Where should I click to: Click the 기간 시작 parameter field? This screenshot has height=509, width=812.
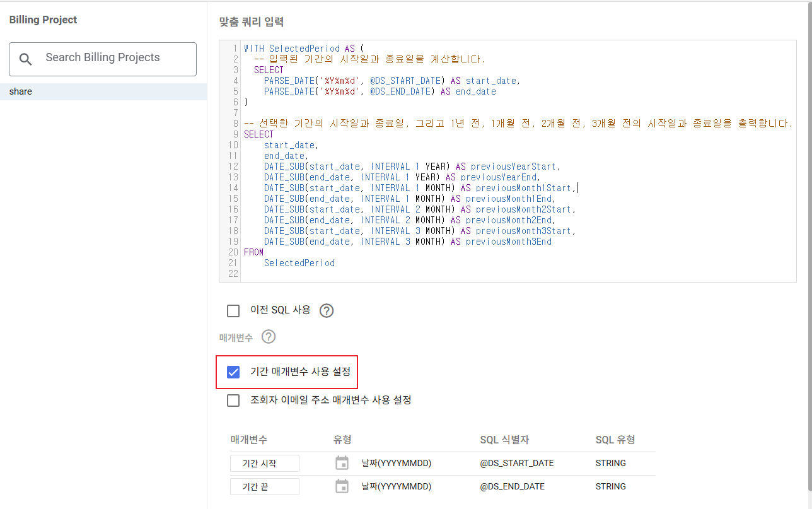[264, 464]
